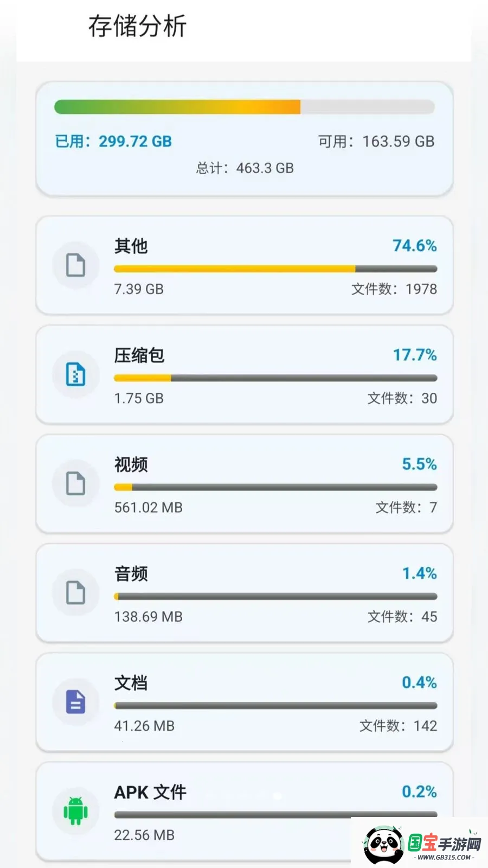This screenshot has width=488, height=868.
Task: Open the APK 文件 category title
Action: [150, 792]
